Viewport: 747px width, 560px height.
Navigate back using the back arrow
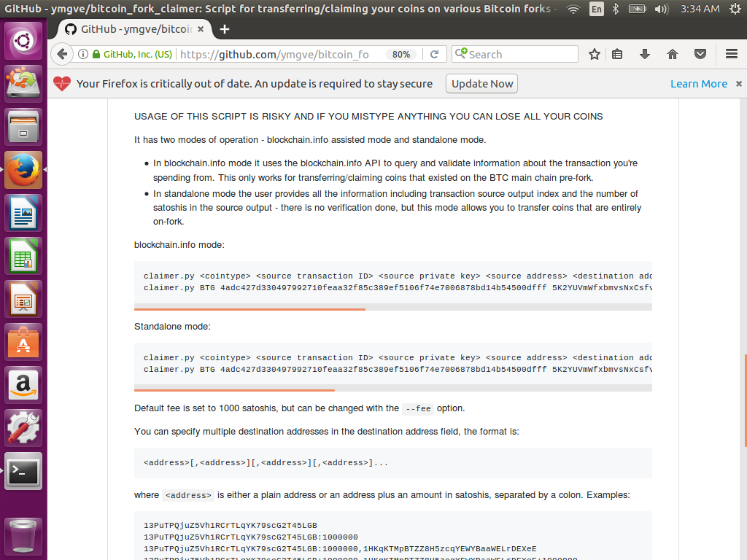click(x=62, y=54)
